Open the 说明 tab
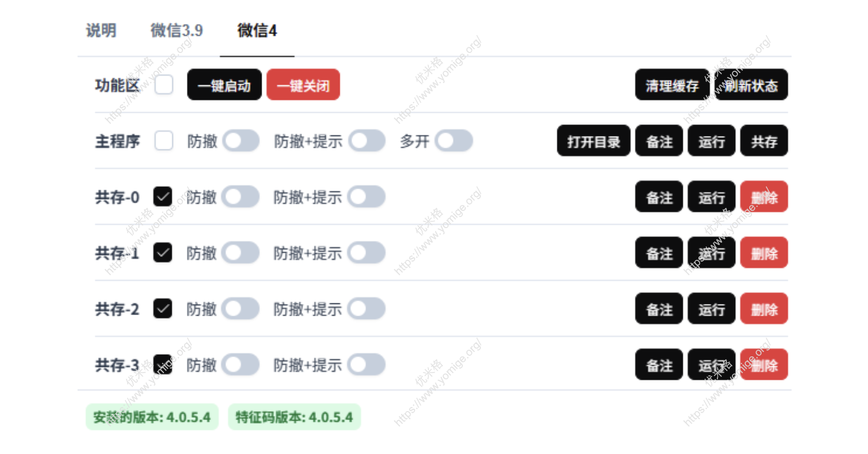 (x=101, y=30)
